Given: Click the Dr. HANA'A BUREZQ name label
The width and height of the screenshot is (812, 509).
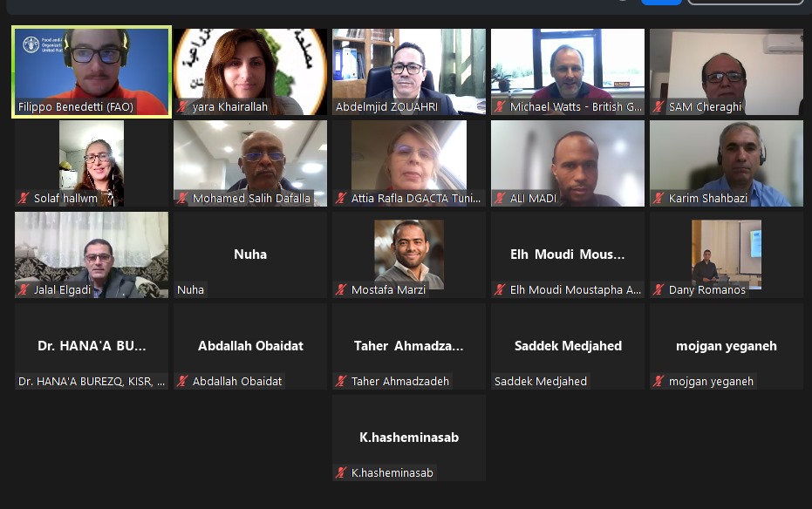Looking at the screenshot, I should click(x=92, y=381).
